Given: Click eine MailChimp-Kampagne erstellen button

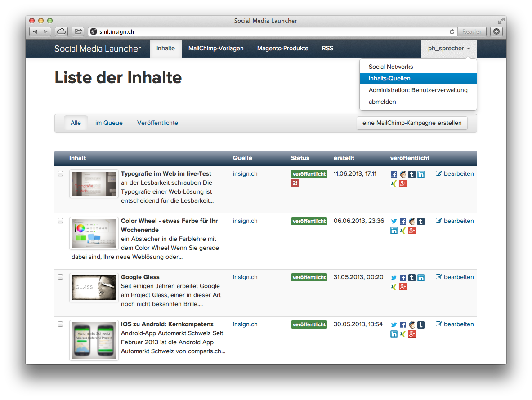Looking at the screenshot, I should pos(412,123).
